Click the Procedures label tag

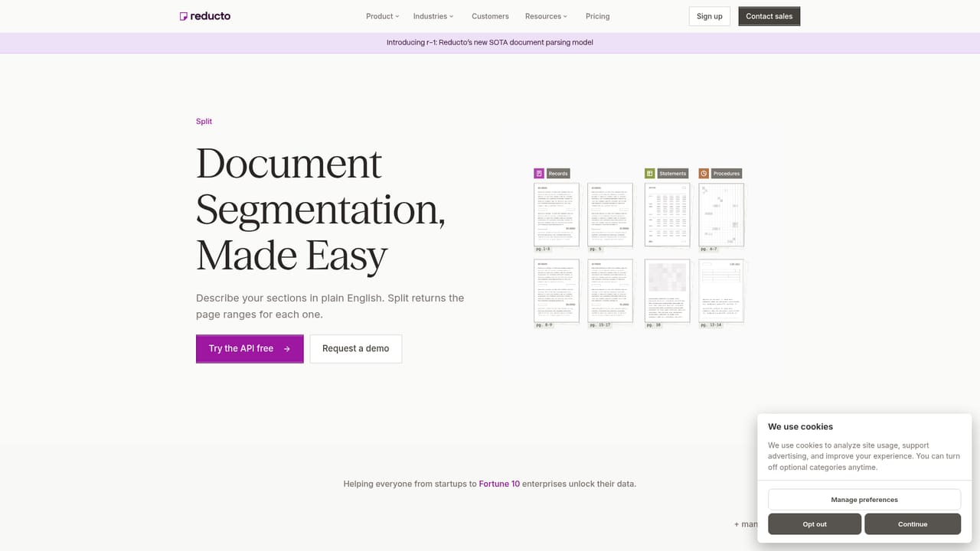coord(727,174)
